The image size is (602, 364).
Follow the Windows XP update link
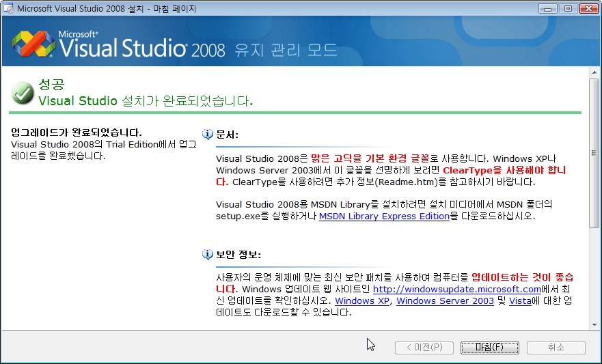[x=362, y=300]
